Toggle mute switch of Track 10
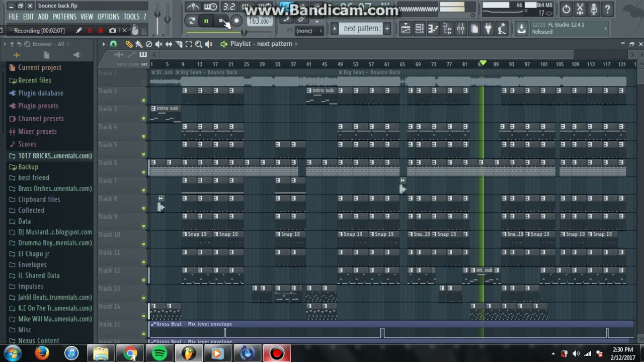The height and width of the screenshot is (362, 644). pyautogui.click(x=144, y=244)
